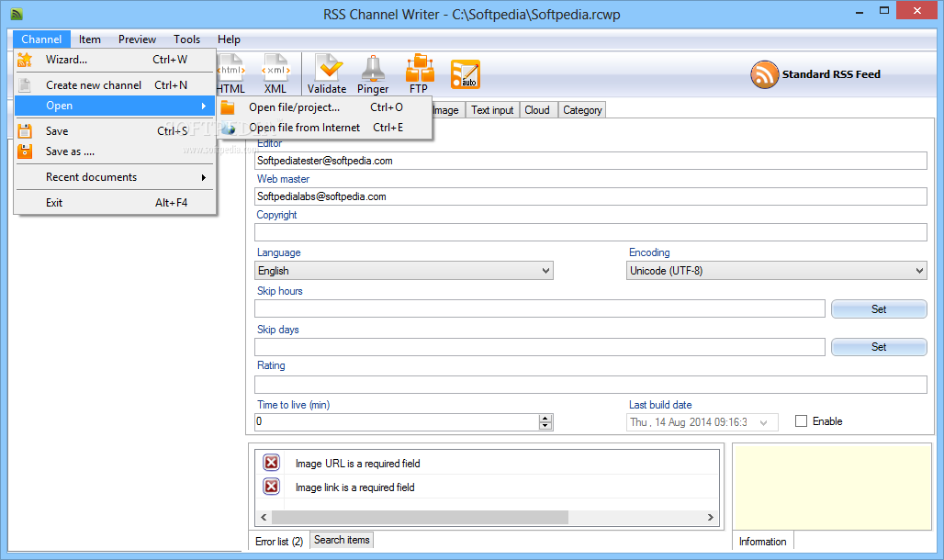Click the Validate feed toolbar icon
The width and height of the screenshot is (944, 560).
[327, 74]
